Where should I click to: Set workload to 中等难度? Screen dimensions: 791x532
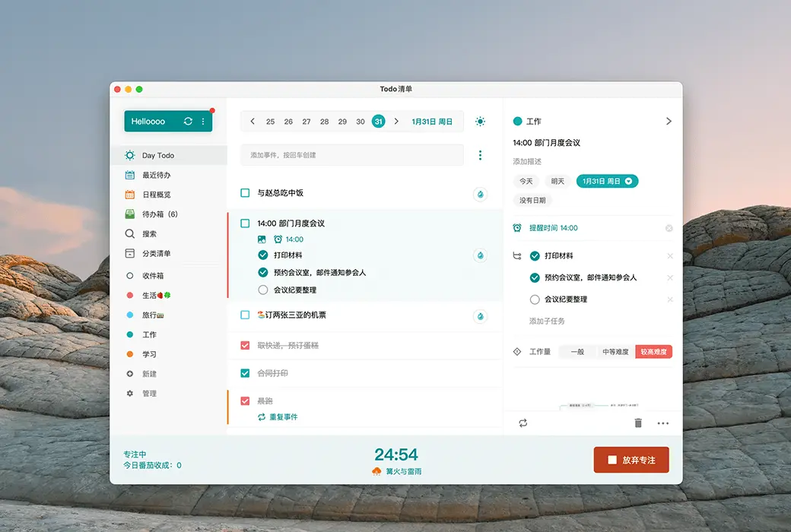pos(615,351)
